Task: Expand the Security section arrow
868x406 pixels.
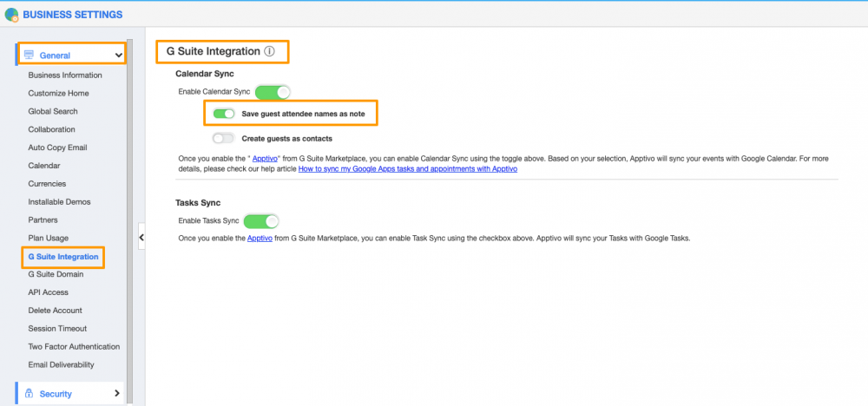Action: coord(117,394)
